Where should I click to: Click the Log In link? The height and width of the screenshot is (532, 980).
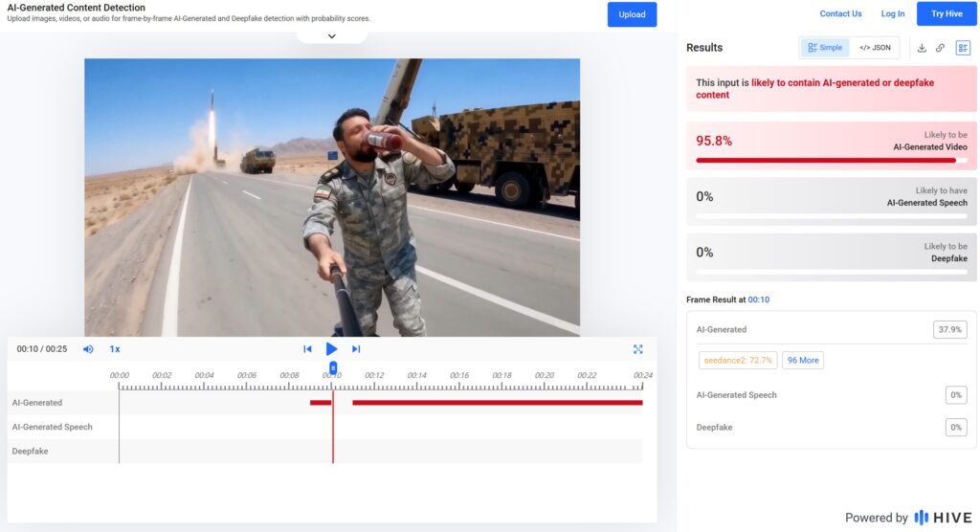(x=892, y=14)
